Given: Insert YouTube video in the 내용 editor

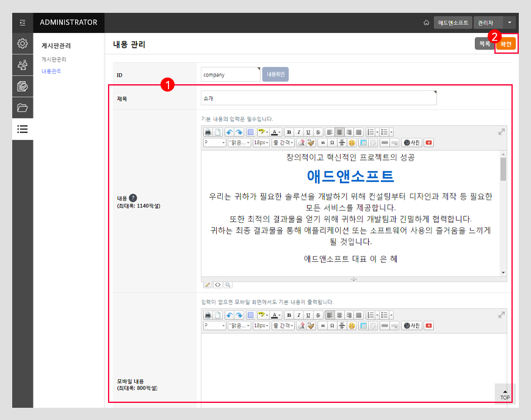Looking at the screenshot, I should 428,143.
